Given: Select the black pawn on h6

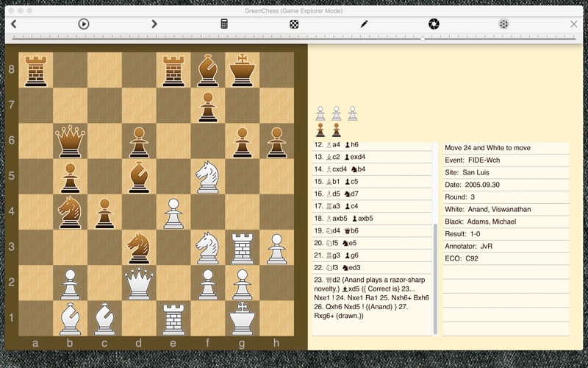Looking at the screenshot, I should tap(277, 142).
